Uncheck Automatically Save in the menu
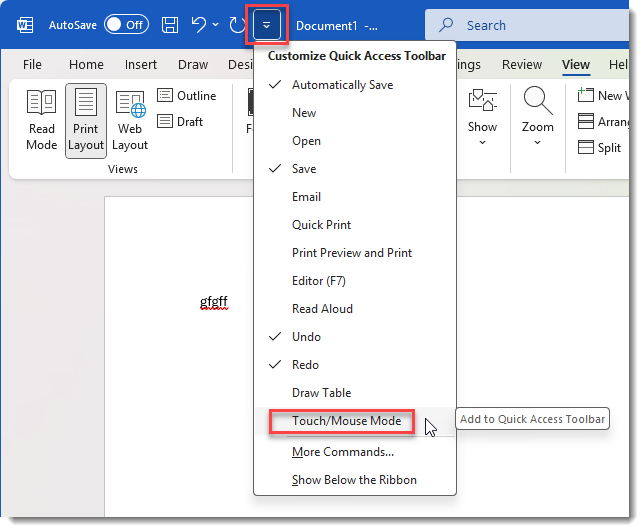This screenshot has height=532, width=644. point(355,85)
